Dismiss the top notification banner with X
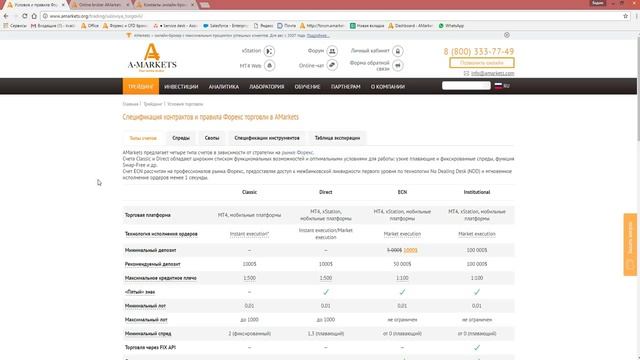Image resolution: width=640 pixels, height=360 pixels. [x=507, y=35]
